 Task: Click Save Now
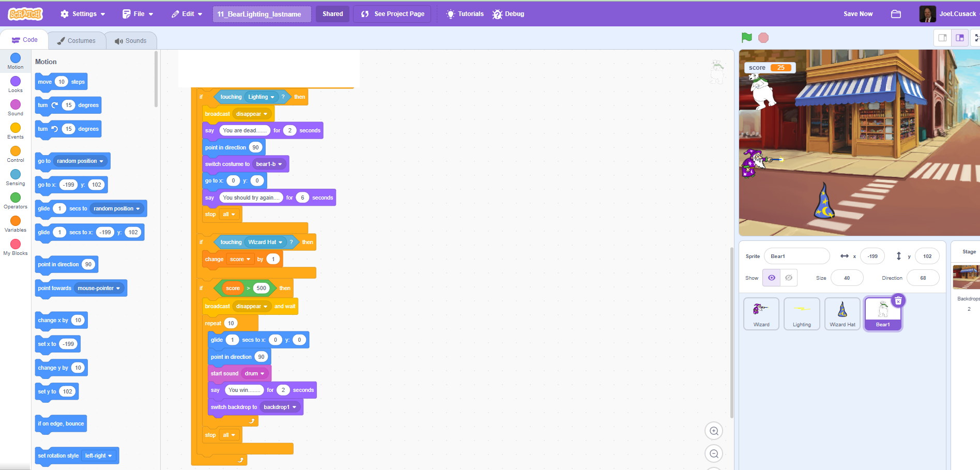[857, 14]
